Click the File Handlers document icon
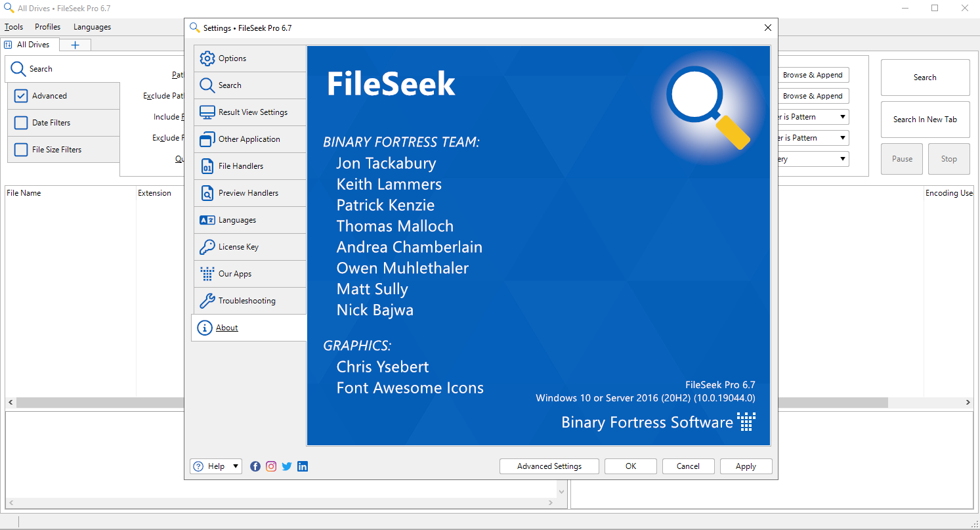Viewport: 980px width, 530px height. click(x=207, y=166)
